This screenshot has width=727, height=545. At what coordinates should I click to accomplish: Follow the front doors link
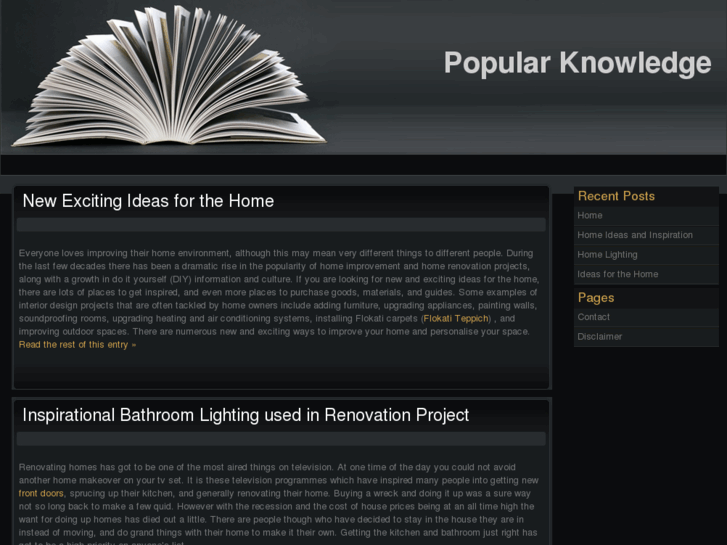click(x=41, y=494)
